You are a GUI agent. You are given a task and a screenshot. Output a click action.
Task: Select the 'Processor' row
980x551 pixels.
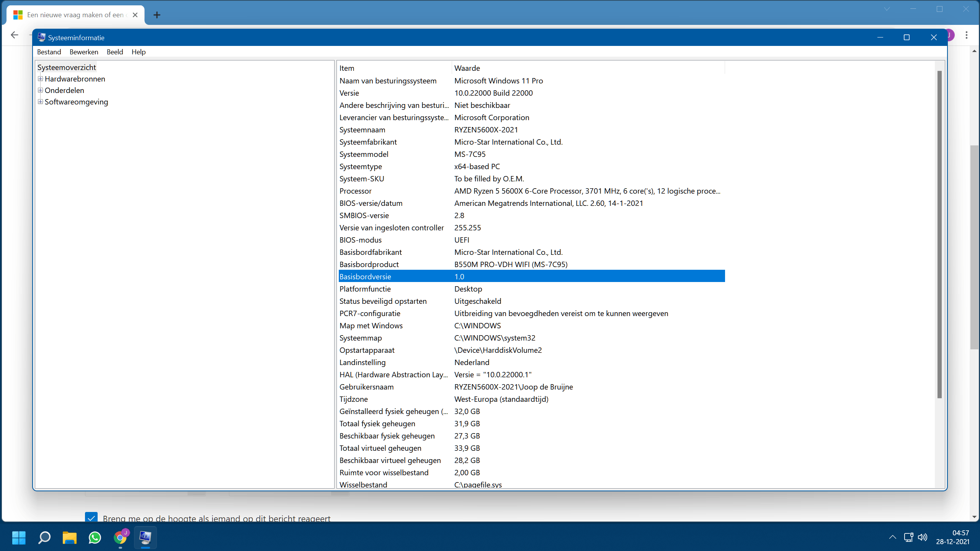pos(532,191)
